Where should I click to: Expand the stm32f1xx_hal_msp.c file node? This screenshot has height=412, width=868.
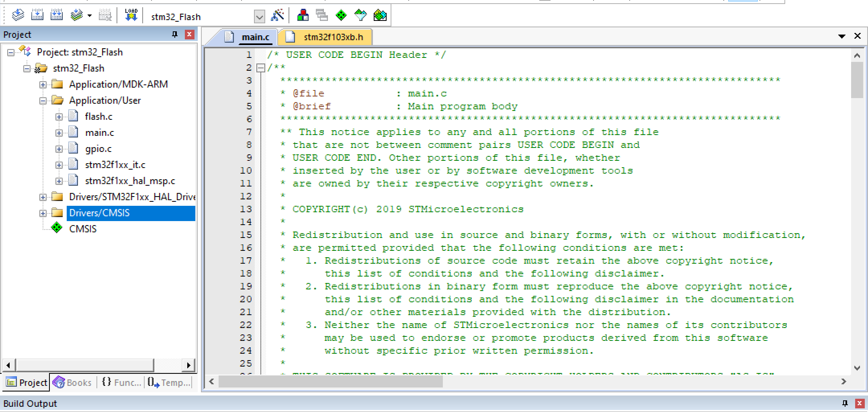(x=59, y=181)
